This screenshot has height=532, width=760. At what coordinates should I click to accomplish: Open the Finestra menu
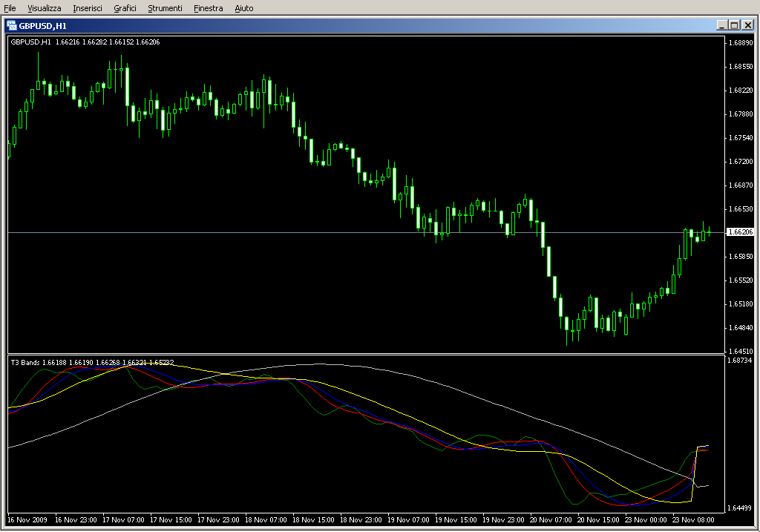(208, 8)
